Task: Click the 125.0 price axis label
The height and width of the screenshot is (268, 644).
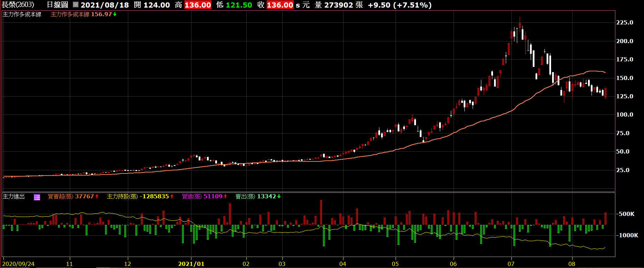Action: (625, 96)
